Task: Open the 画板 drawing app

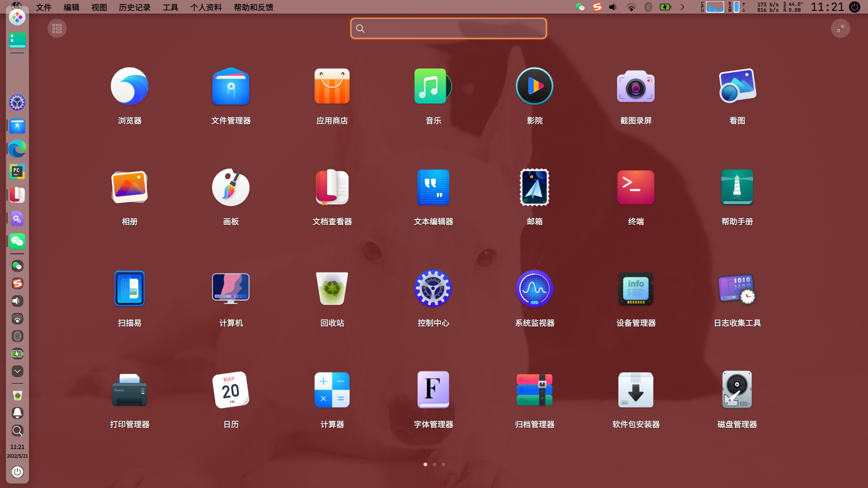Action: [231, 187]
